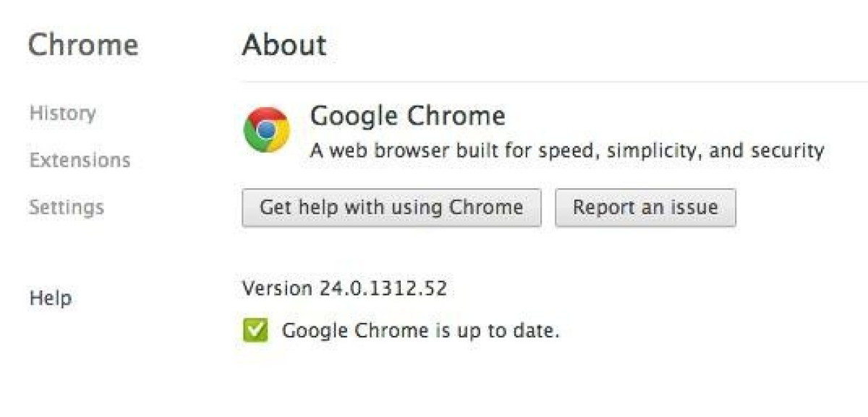Screen dimensions: 868x417
Task: Go to the Extensions page
Action: point(80,160)
